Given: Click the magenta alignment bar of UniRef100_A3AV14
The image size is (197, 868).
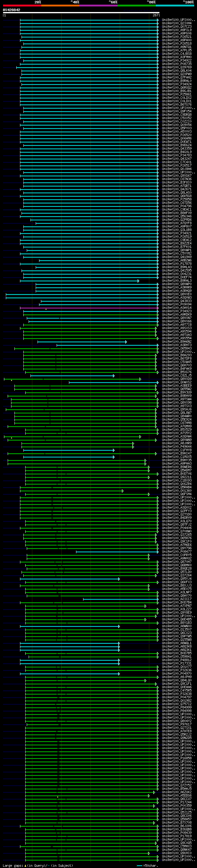Looking at the screenshot, I should pos(89,308).
